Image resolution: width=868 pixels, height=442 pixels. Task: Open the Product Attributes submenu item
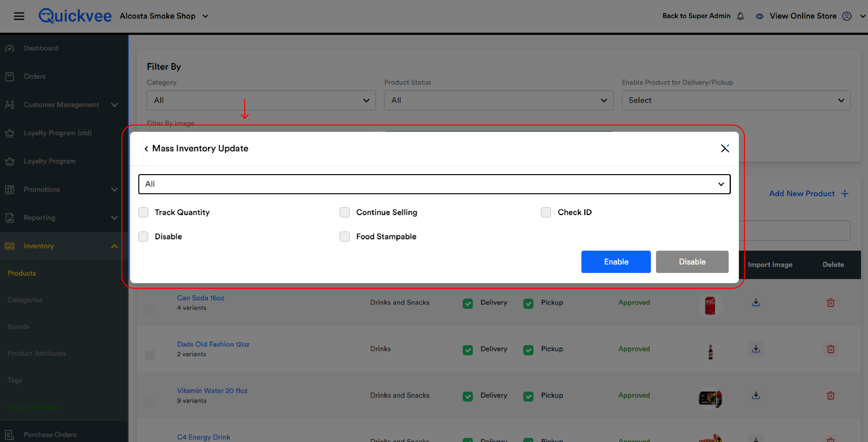[37, 353]
